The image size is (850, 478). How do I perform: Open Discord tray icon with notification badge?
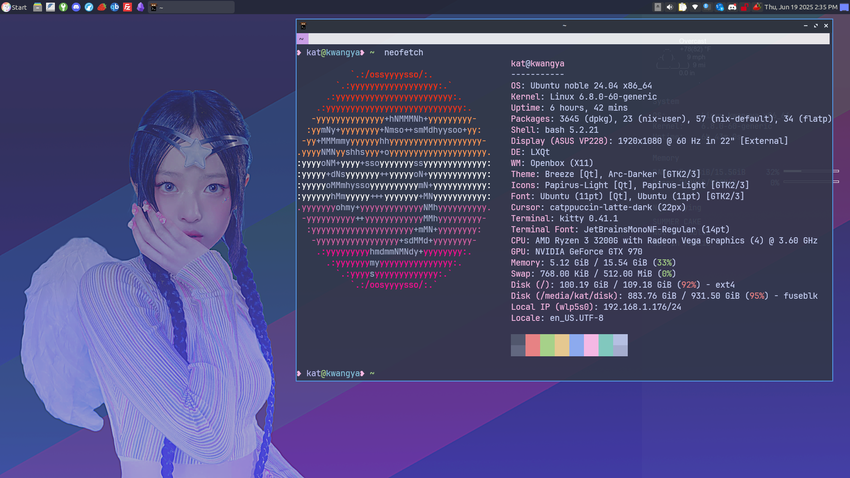[x=732, y=7]
